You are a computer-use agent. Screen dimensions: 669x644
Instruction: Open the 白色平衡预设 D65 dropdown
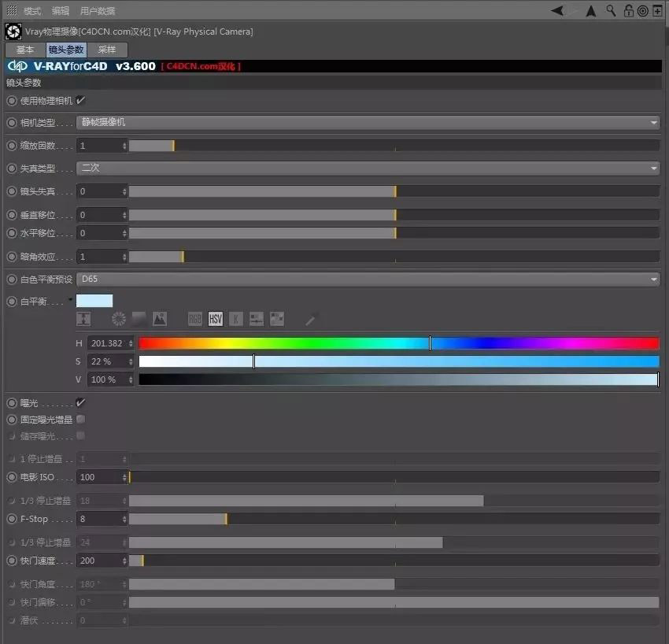tap(368, 279)
